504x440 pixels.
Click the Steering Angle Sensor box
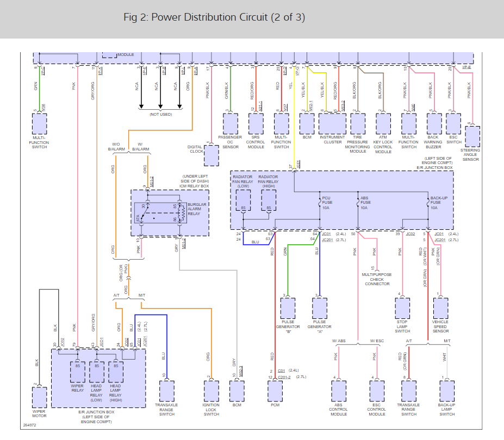(x=472, y=136)
